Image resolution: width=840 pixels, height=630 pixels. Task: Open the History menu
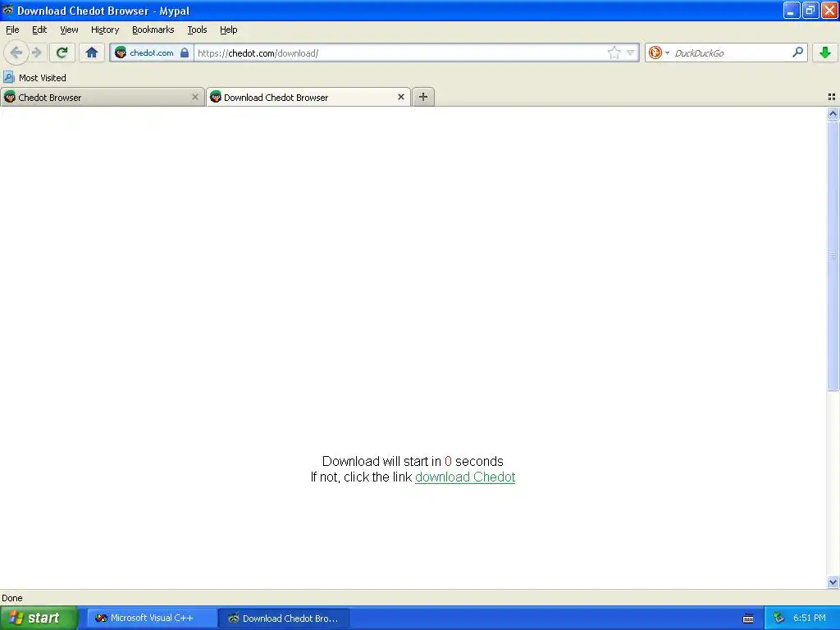click(x=105, y=30)
